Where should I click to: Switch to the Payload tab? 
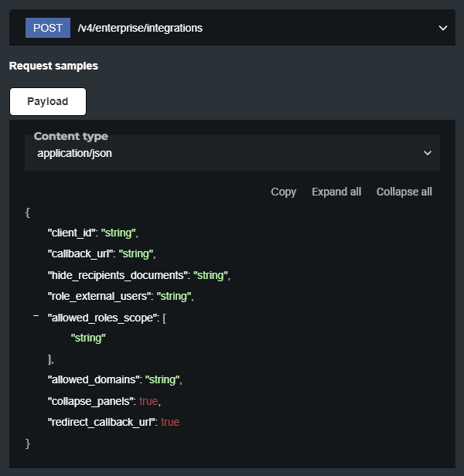(x=47, y=101)
